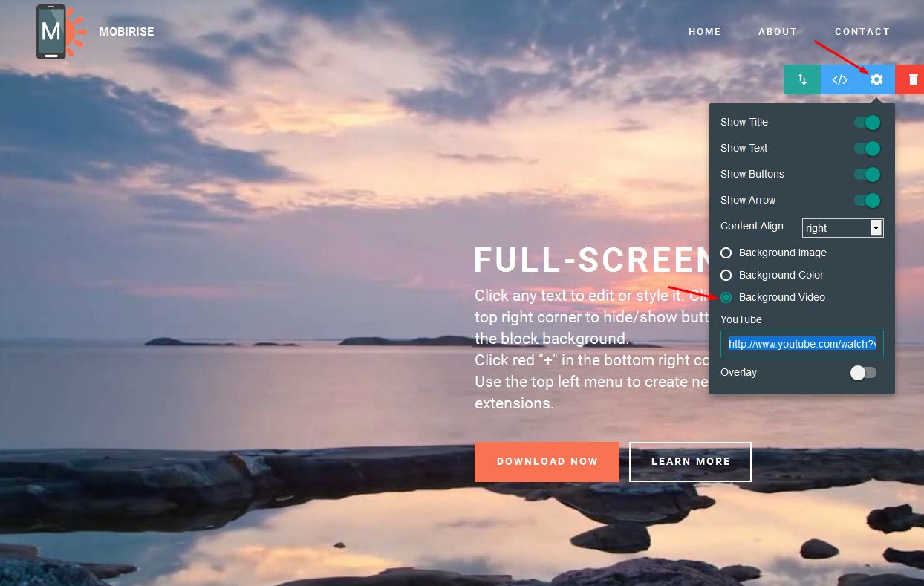This screenshot has width=924, height=586.
Task: Choose Background Color option
Action: (726, 275)
